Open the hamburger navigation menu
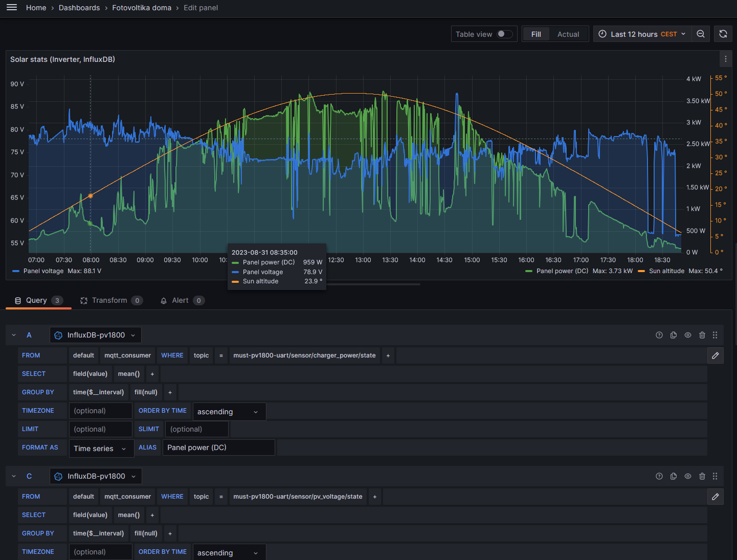The image size is (737, 560). [x=12, y=8]
